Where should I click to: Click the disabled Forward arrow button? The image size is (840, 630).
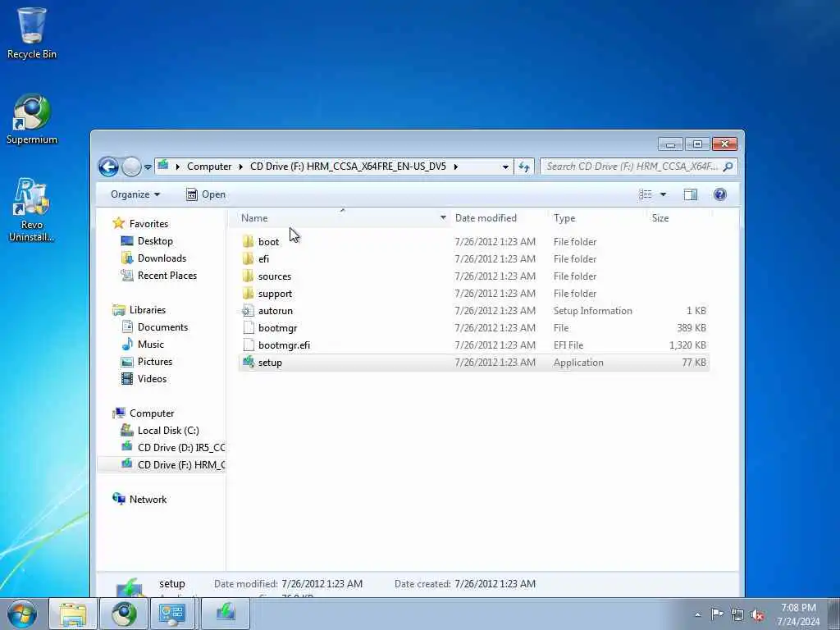pyautogui.click(x=131, y=167)
